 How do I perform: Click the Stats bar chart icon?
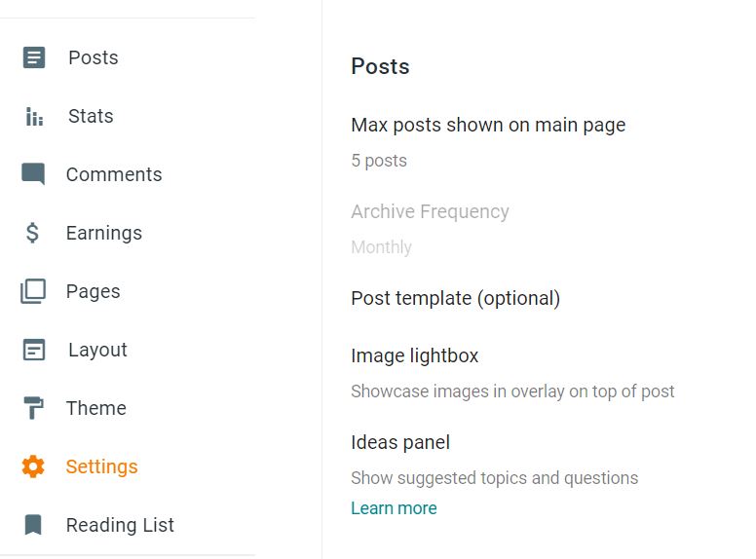pyautogui.click(x=34, y=116)
